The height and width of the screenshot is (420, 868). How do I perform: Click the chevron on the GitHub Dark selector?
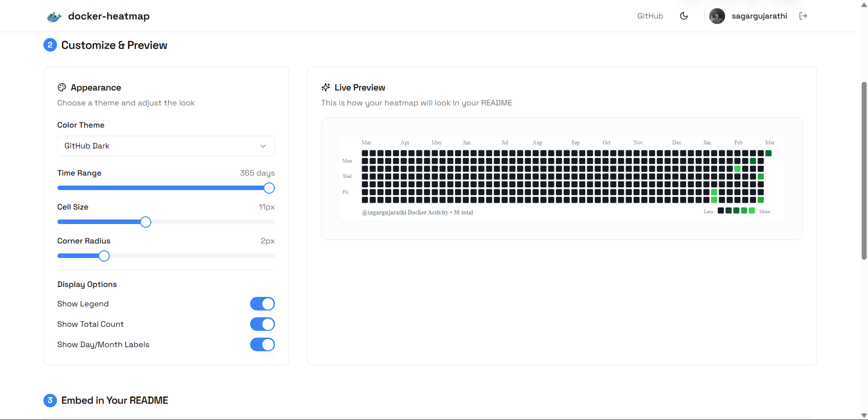263,146
